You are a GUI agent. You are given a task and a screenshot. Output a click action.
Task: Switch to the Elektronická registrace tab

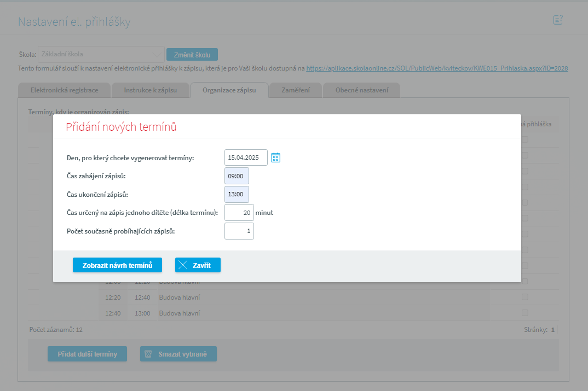(64, 90)
